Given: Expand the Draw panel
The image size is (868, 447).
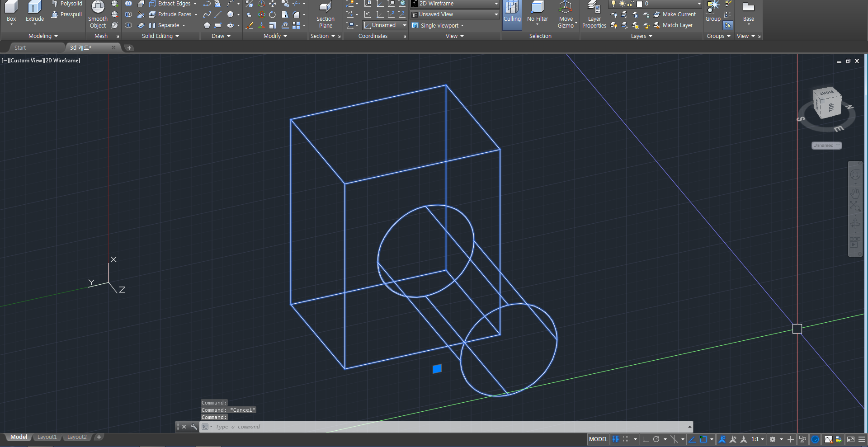Looking at the screenshot, I should tap(221, 36).
